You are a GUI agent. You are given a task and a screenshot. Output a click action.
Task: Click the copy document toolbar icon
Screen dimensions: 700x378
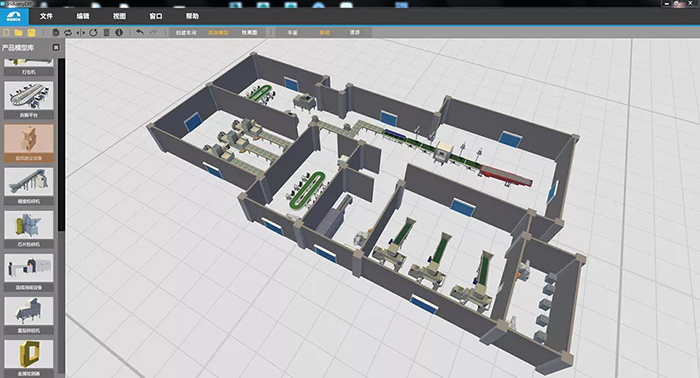(x=56, y=33)
